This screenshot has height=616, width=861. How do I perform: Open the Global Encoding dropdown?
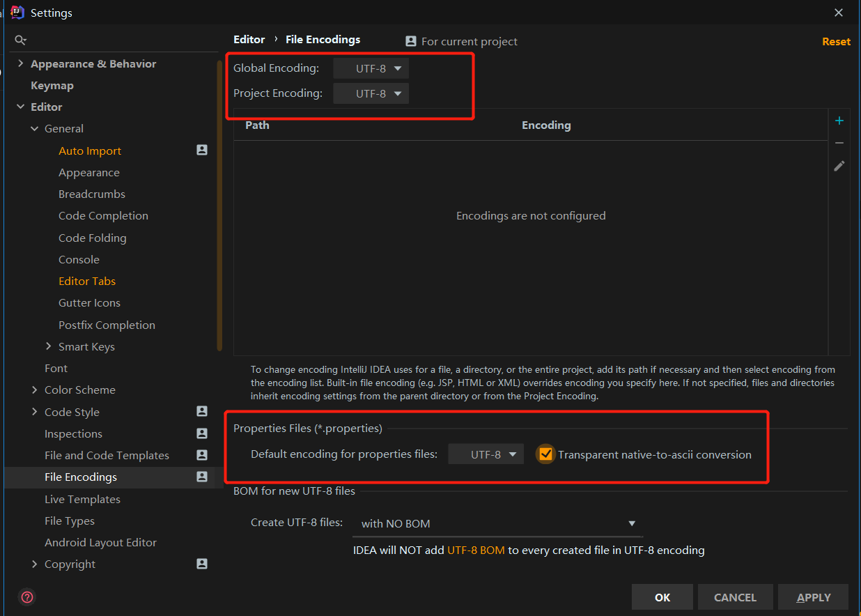coord(371,68)
